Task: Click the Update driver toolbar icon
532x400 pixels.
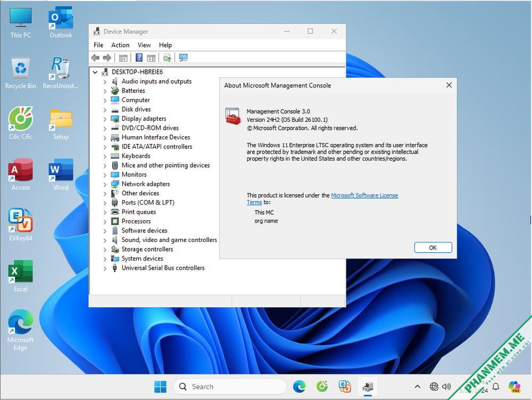Action: [167, 57]
